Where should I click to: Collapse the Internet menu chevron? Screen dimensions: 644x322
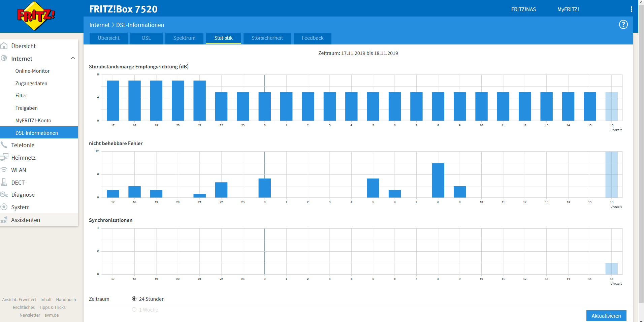[73, 58]
